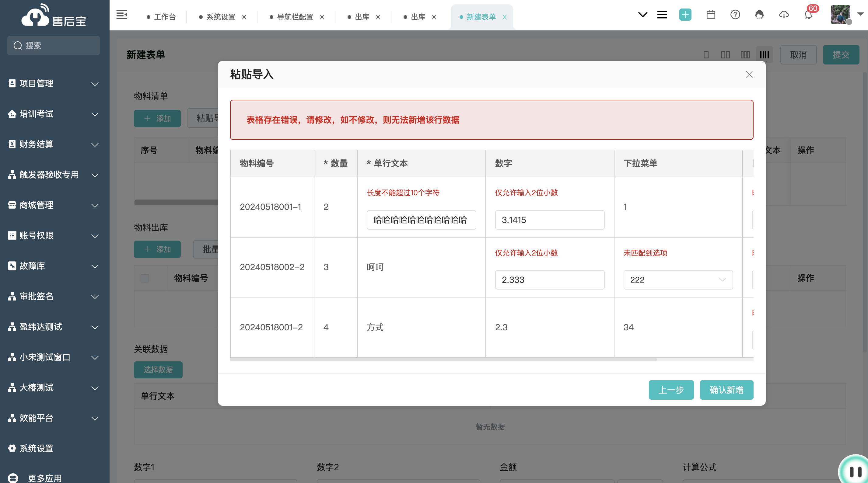Select single-column layout icon
Screen dimensions: 868x483
(706, 55)
